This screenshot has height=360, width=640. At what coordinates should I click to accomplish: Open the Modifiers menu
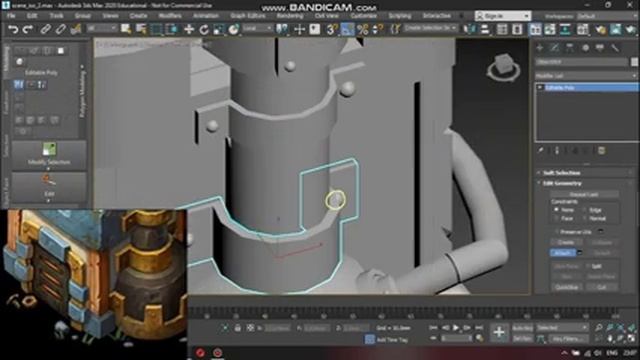tap(170, 16)
